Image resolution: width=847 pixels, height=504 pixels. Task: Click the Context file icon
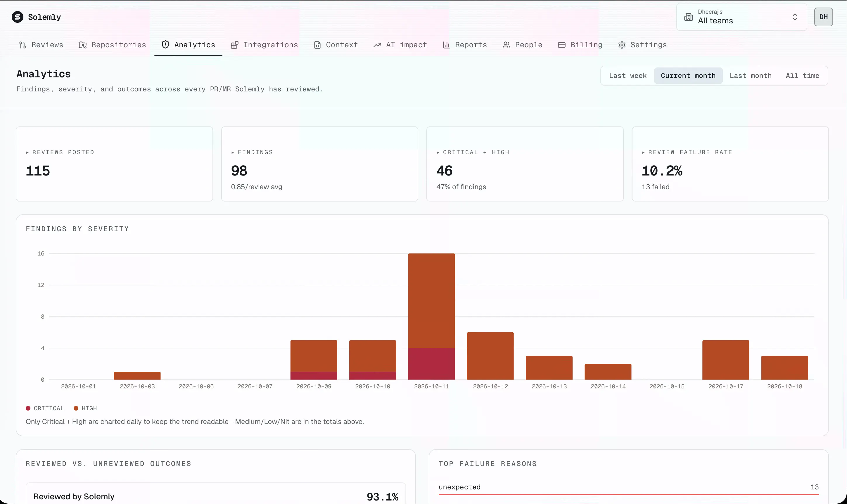[317, 45]
